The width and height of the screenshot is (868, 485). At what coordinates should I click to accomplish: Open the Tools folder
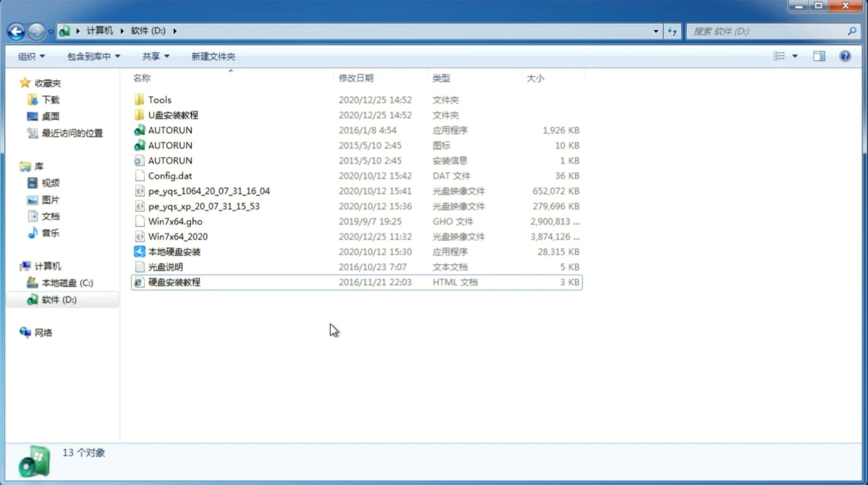[x=159, y=99]
